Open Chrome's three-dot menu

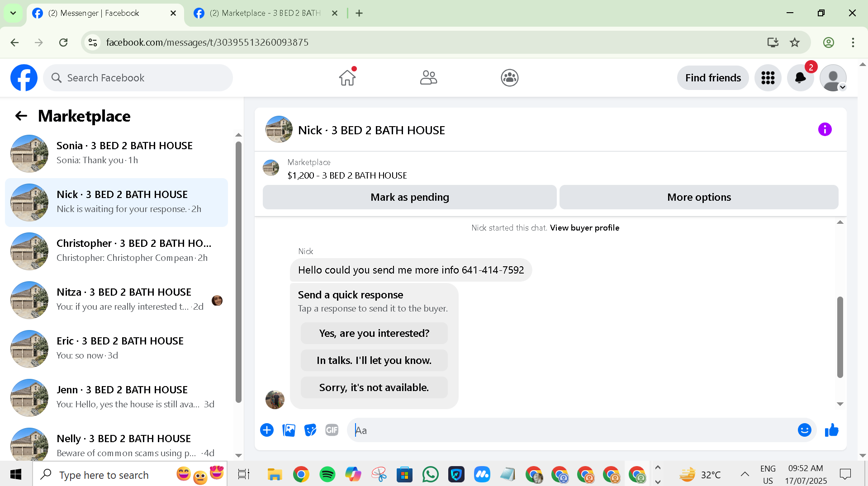pyautogui.click(x=853, y=42)
